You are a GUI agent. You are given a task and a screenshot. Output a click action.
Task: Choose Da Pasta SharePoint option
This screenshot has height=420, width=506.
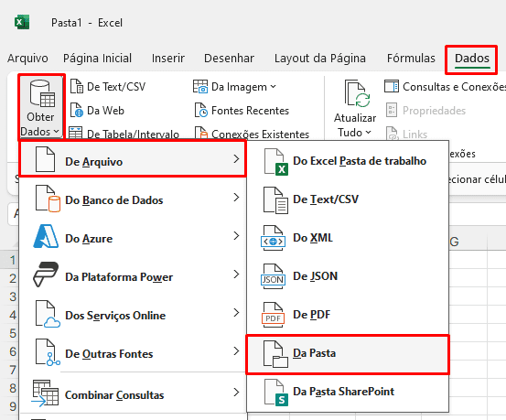point(348,392)
